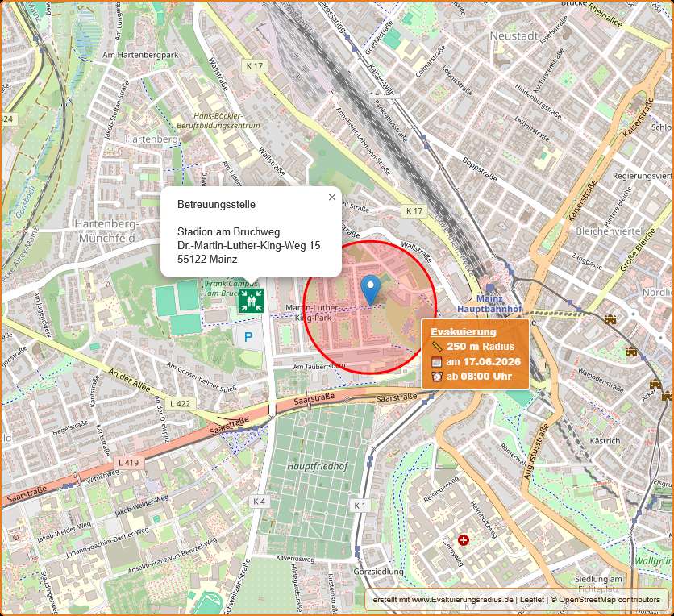Click the Hartenberg-Münchfeld district label
Viewport: 674px width, 616px height.
(x=106, y=231)
